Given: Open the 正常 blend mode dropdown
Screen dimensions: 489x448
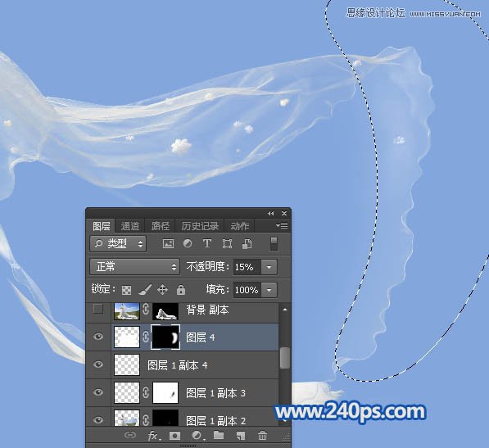Looking at the screenshot, I should 134,267.
